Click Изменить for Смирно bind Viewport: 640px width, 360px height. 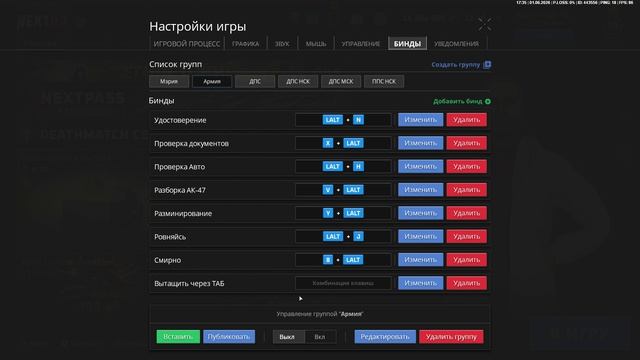[x=420, y=260]
